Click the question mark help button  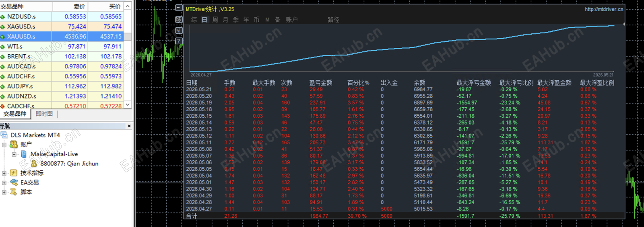point(179,41)
